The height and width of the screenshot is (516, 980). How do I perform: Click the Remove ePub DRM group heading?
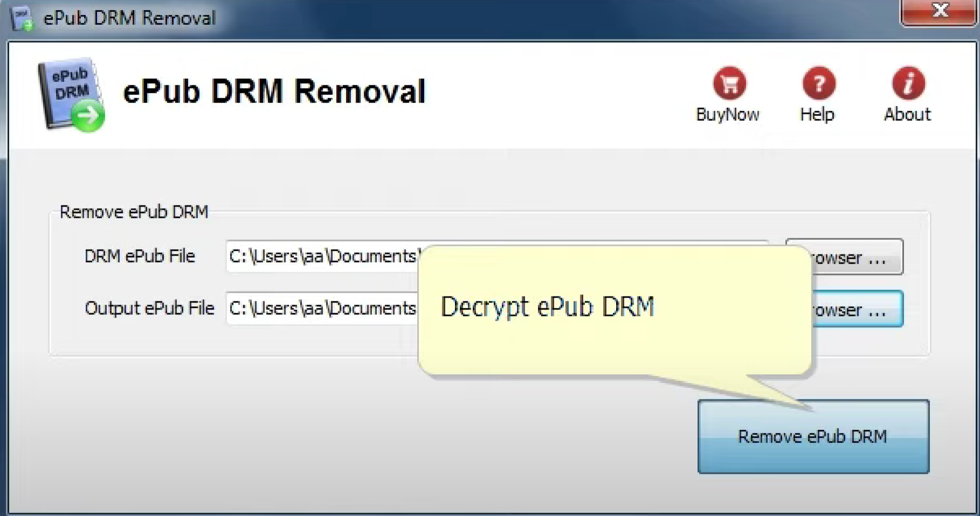pos(134,212)
